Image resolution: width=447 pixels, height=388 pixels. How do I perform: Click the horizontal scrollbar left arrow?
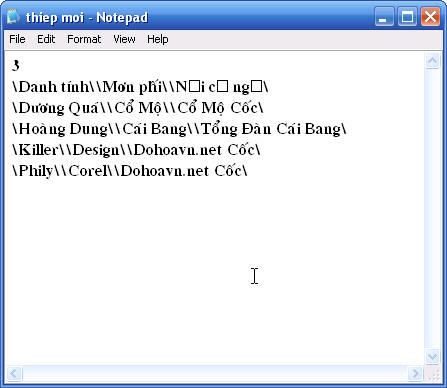[x=14, y=373]
